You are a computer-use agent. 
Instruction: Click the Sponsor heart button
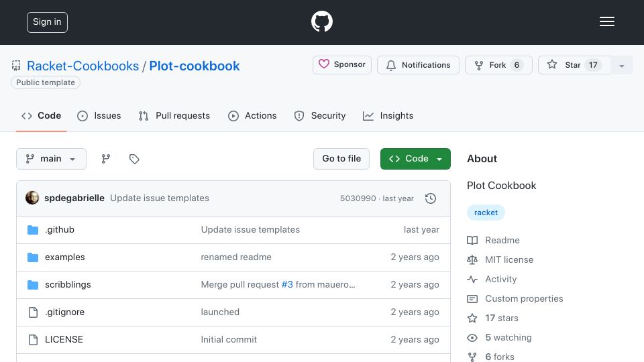[341, 65]
